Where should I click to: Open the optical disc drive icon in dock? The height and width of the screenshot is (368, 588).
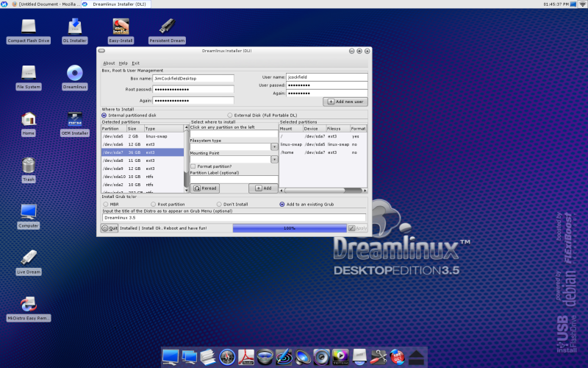coord(359,357)
